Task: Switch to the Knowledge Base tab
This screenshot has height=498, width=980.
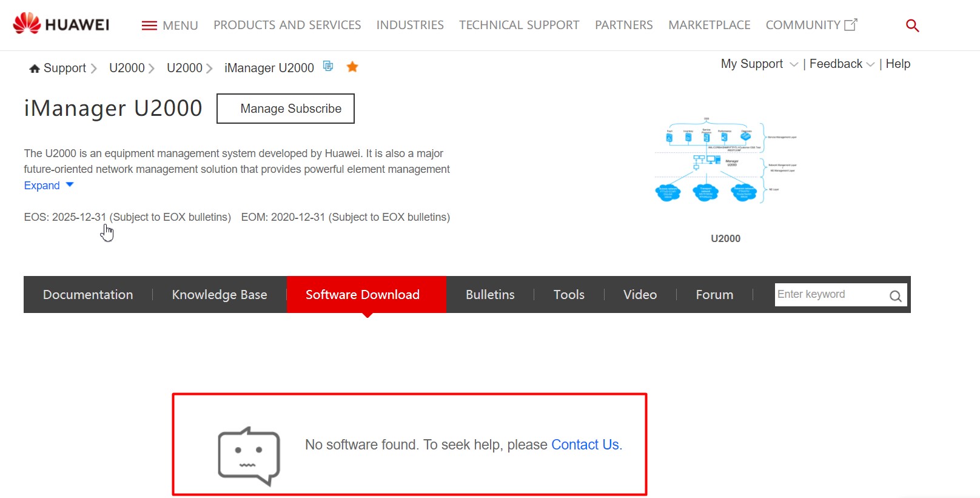Action: (x=220, y=295)
